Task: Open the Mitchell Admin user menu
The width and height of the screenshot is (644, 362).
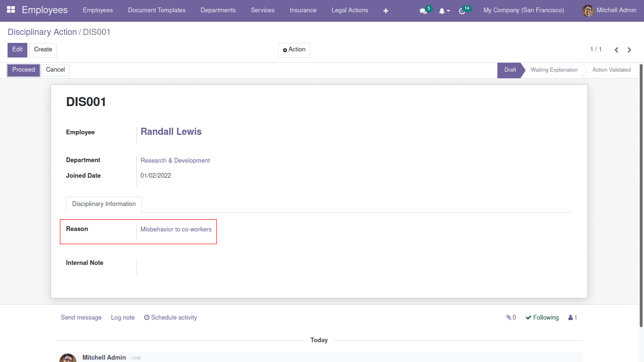Action: coord(609,10)
